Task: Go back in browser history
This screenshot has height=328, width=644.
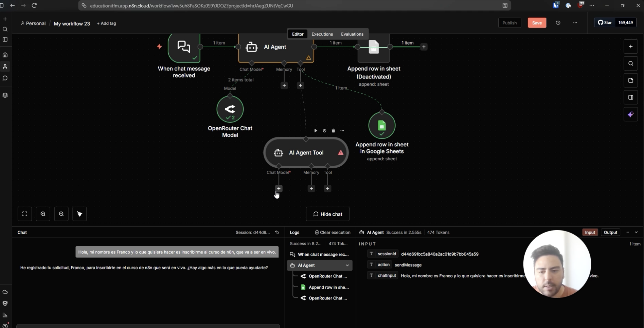Action: pos(13,5)
